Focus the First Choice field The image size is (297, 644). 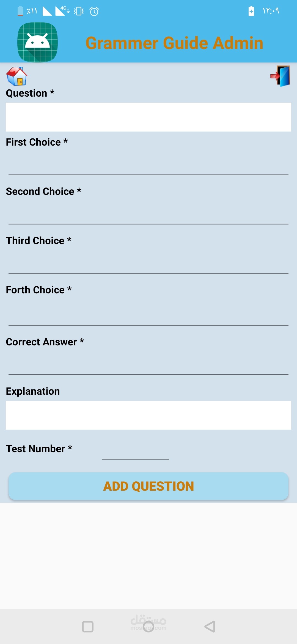pos(148,165)
